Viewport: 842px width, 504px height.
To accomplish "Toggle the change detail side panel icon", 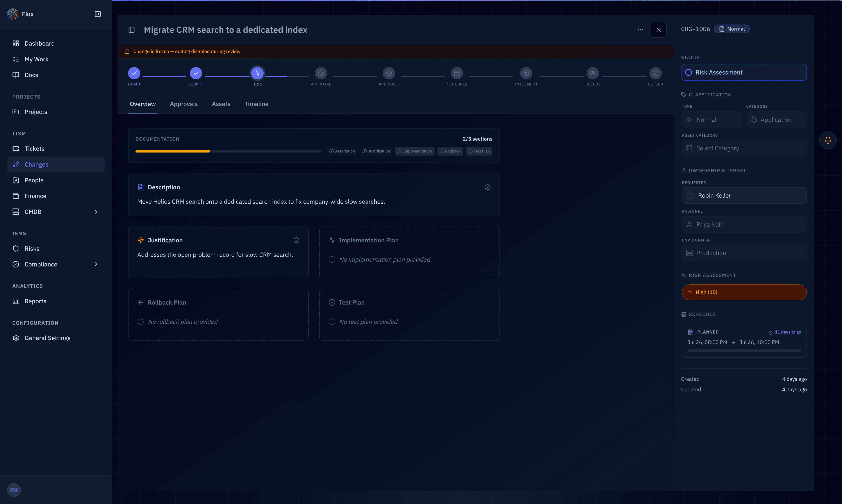I will click(132, 30).
